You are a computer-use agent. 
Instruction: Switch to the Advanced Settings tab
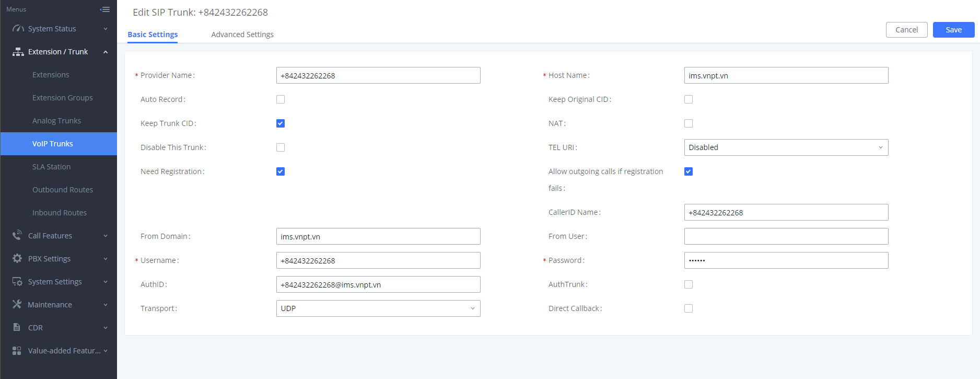click(242, 35)
